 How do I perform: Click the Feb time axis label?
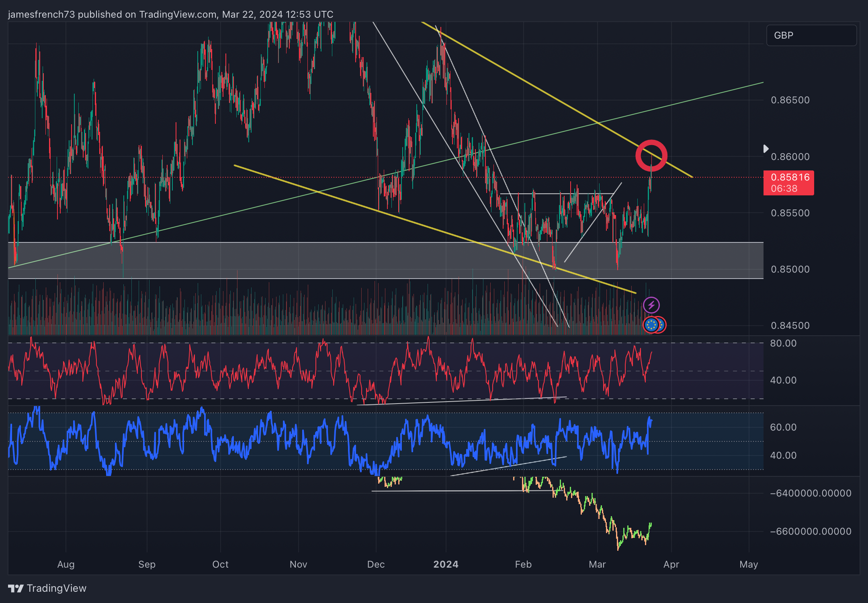click(523, 564)
